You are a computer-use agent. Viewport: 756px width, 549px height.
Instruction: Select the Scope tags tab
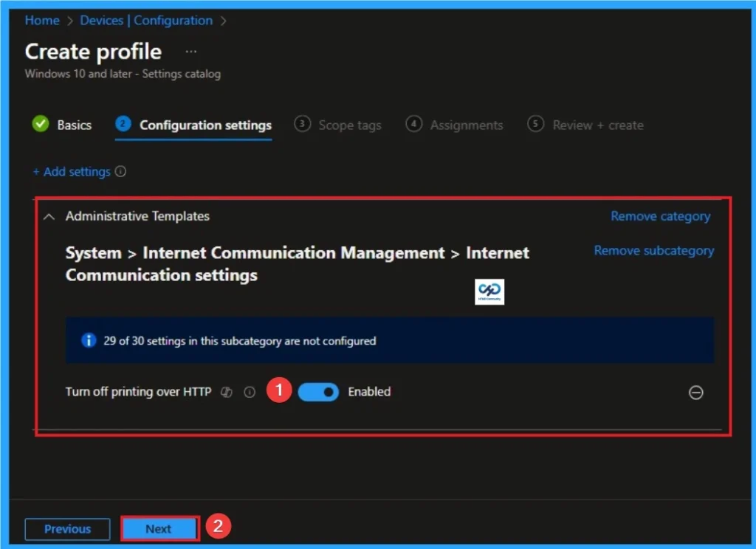point(349,125)
